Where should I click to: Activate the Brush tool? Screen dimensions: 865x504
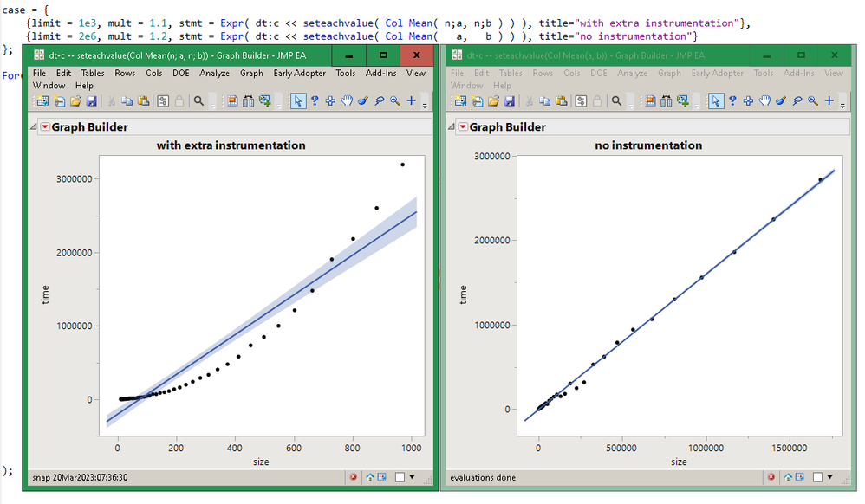click(x=363, y=101)
